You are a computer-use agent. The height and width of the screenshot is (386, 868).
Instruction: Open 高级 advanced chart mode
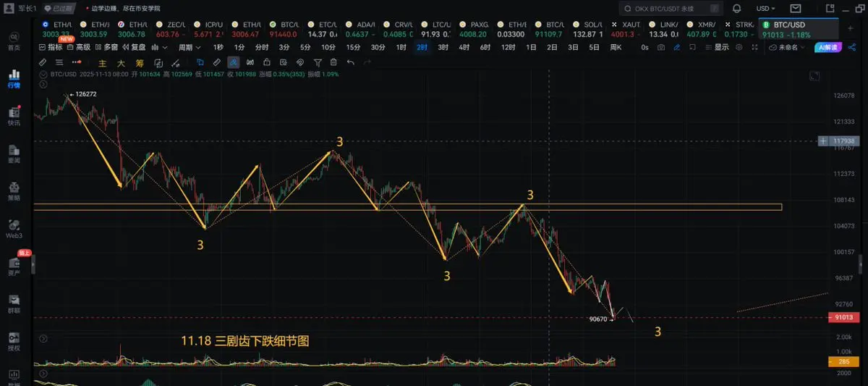pos(79,47)
